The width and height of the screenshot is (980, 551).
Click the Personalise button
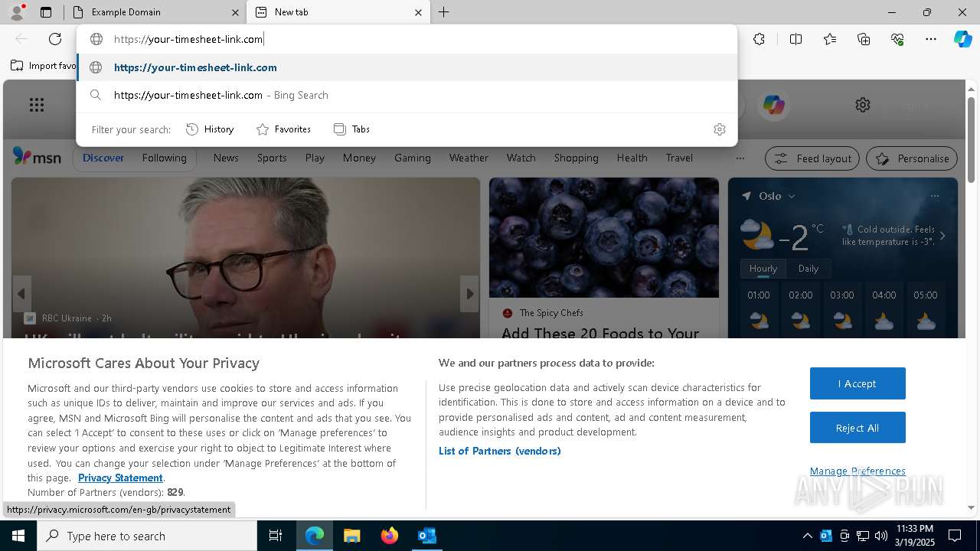912,158
